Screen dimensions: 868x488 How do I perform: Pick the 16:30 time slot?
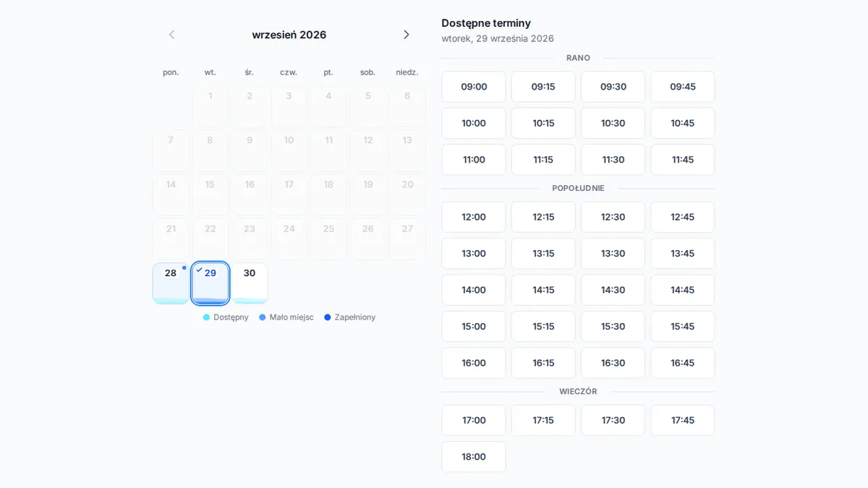click(613, 363)
